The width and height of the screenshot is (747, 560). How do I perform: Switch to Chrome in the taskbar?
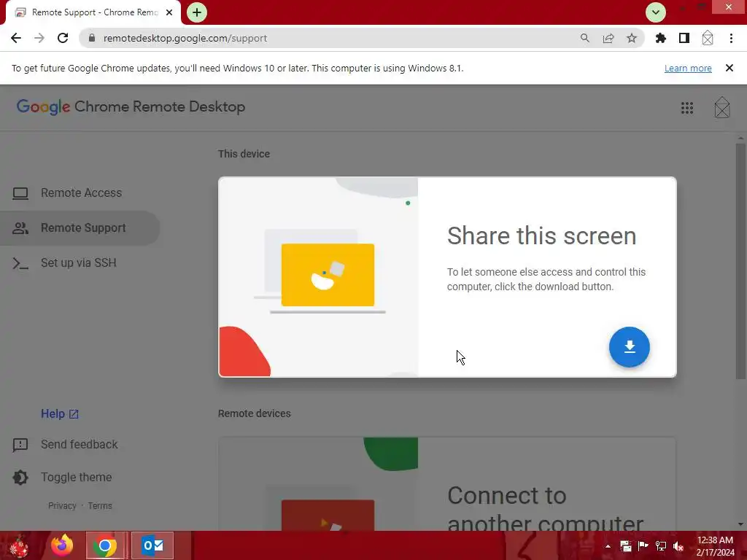click(x=105, y=545)
